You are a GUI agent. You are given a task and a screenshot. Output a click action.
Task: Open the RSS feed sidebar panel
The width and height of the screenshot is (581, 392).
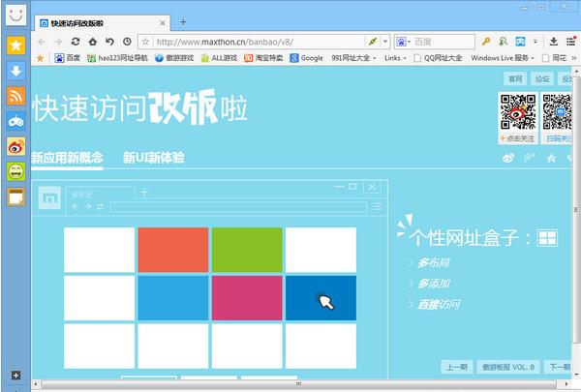coord(15,96)
